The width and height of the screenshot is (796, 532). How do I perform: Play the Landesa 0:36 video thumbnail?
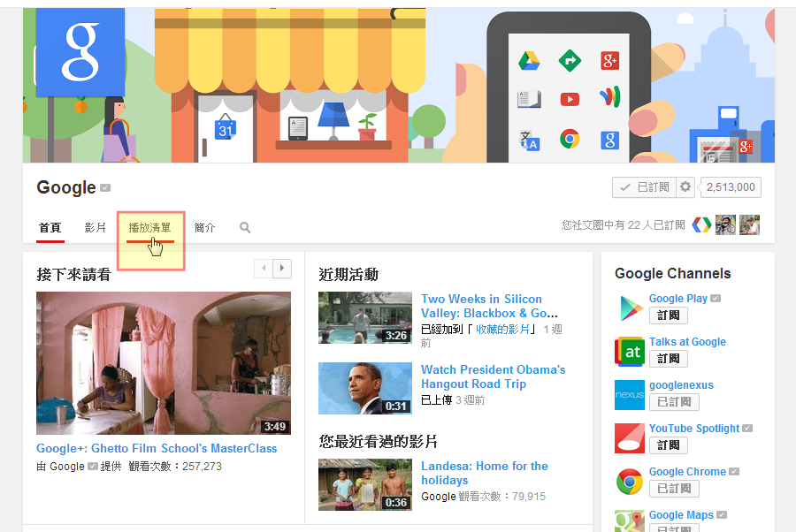[365, 485]
